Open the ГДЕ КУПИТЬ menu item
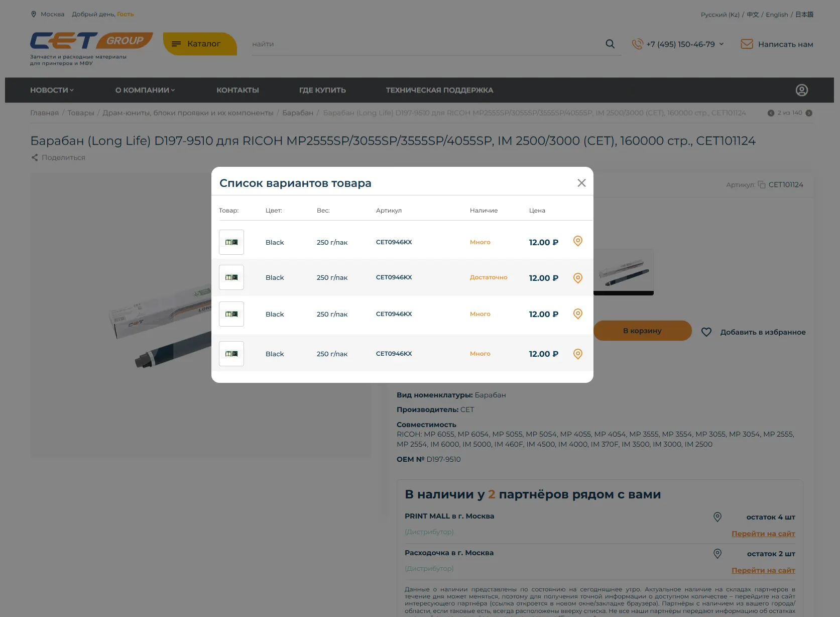This screenshot has width=840, height=617. tap(322, 90)
